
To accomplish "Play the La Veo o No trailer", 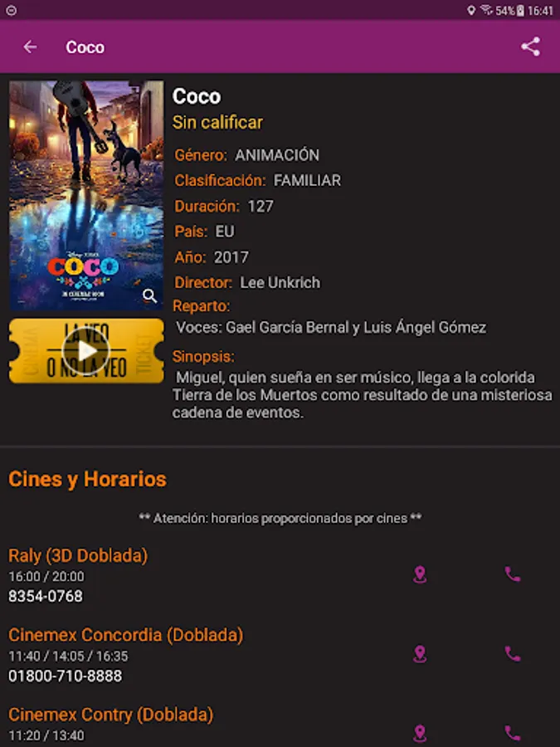I will pos(86,351).
